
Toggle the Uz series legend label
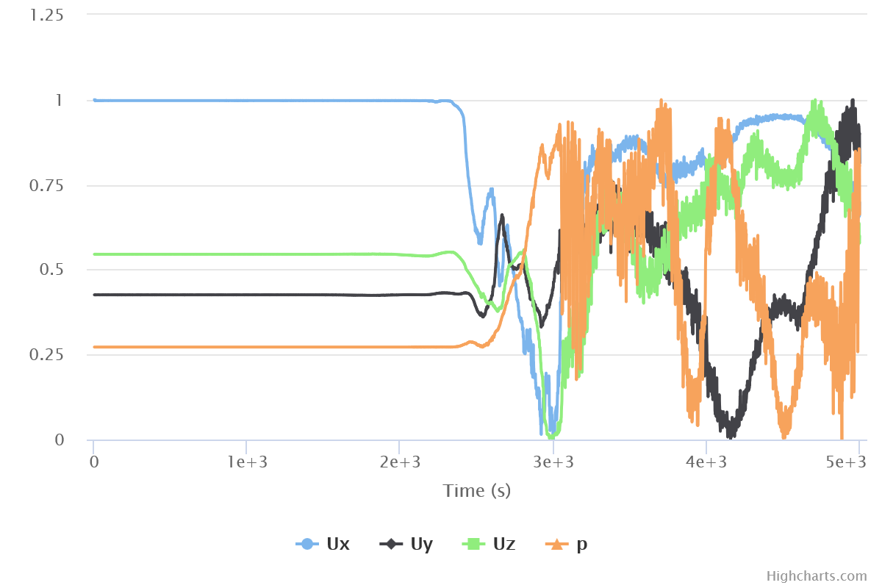pos(503,544)
